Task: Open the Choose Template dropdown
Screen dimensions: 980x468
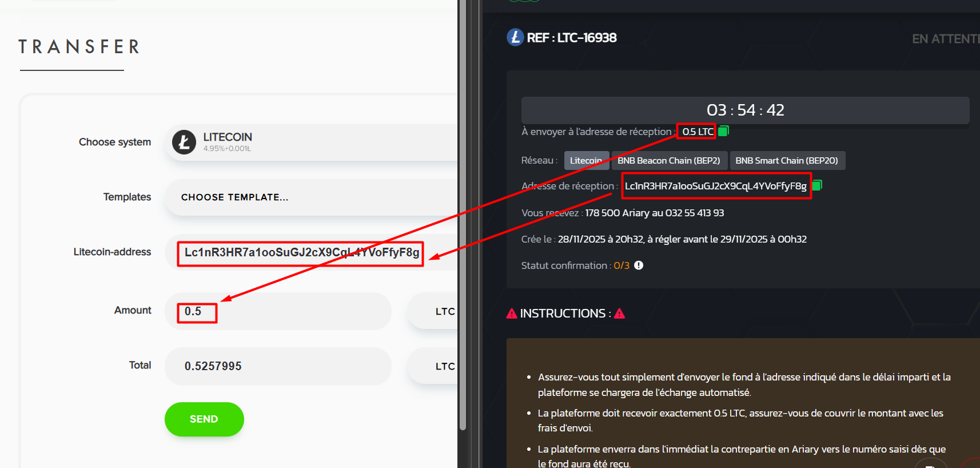Action: pos(312,197)
